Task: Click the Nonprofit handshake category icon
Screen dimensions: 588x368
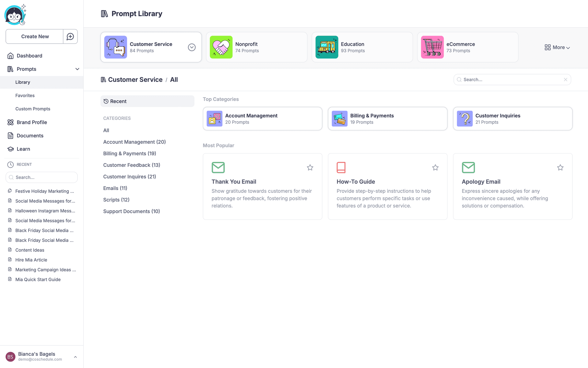Action: (x=221, y=47)
